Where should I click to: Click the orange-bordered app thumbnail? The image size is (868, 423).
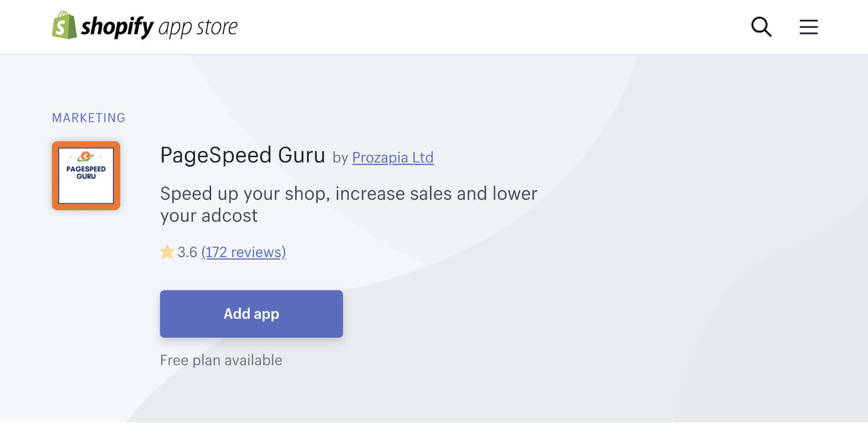click(x=86, y=175)
